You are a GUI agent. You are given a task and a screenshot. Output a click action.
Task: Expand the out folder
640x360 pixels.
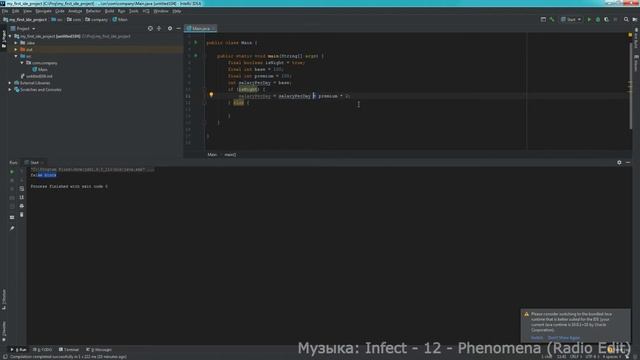coord(16,49)
